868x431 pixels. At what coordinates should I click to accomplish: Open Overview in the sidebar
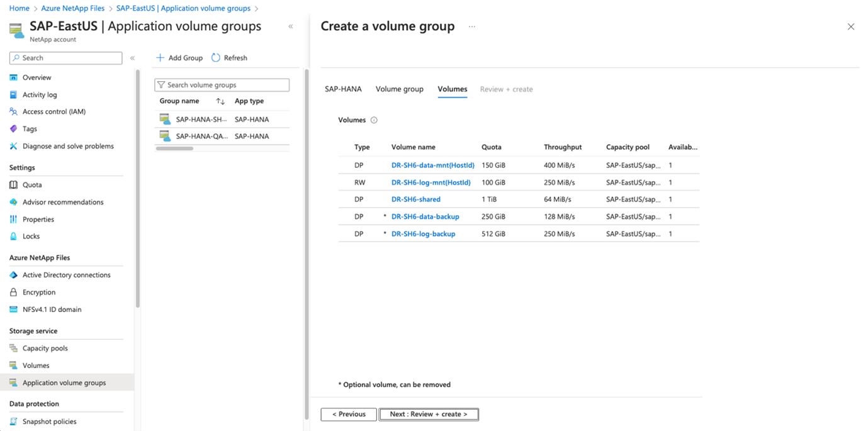click(x=37, y=77)
